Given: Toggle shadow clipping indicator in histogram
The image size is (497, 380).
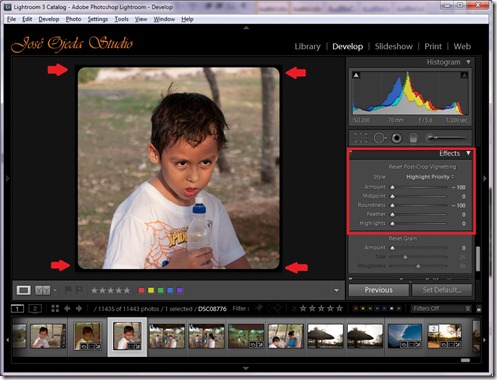Looking at the screenshot, I should coord(356,75).
